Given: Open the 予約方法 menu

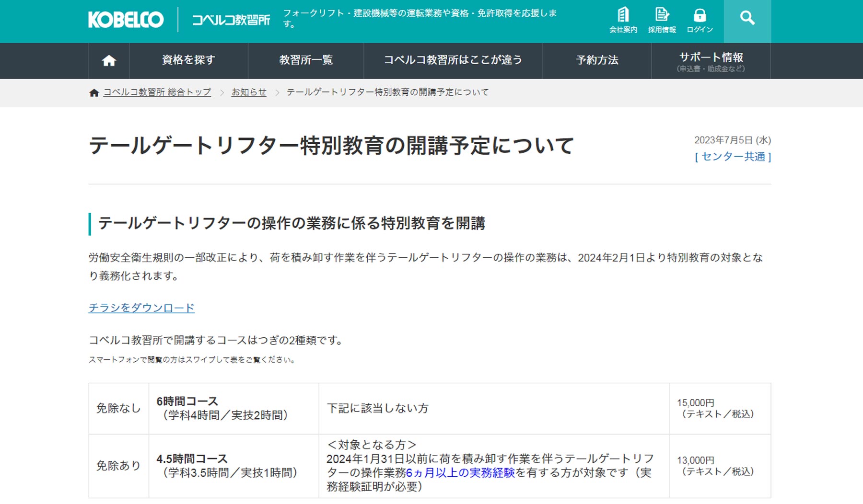Looking at the screenshot, I should 597,60.
